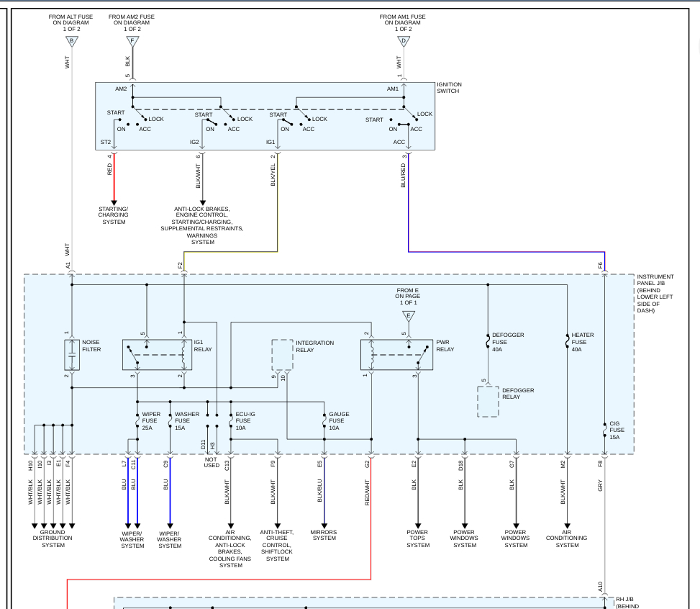
Task: Click the 'FROM AM2 FUSE ON DIAGRAM' label
Action: click(x=132, y=23)
